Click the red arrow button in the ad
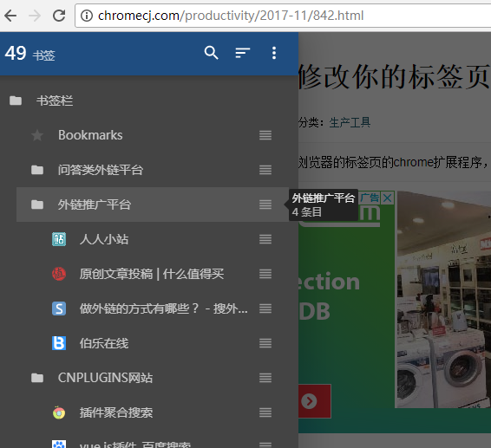The height and width of the screenshot is (448, 491). coord(314,401)
